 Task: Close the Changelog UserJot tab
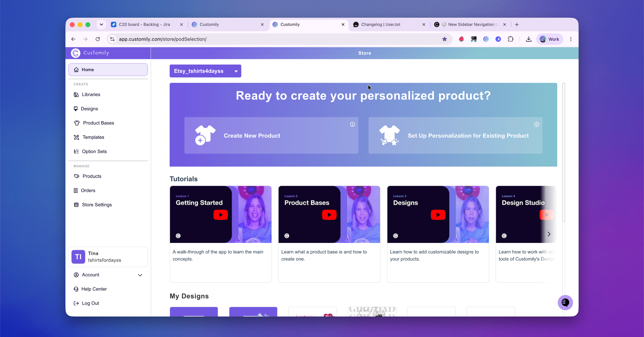point(424,25)
